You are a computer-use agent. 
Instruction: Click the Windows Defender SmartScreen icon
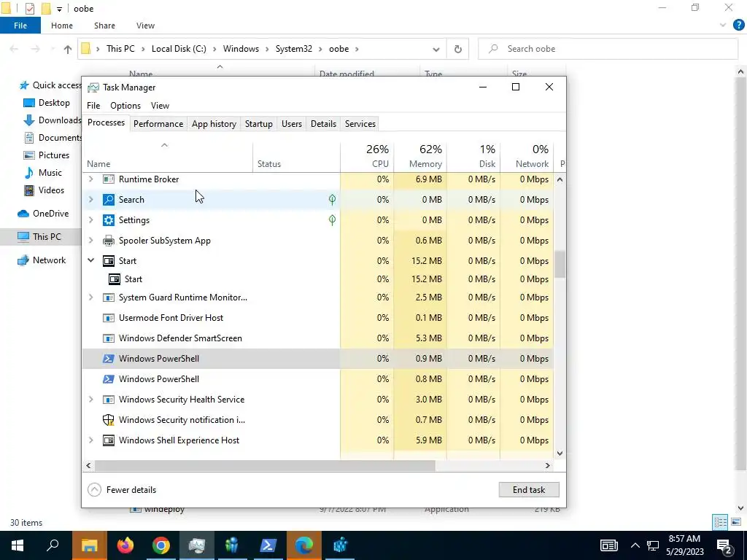point(109,338)
